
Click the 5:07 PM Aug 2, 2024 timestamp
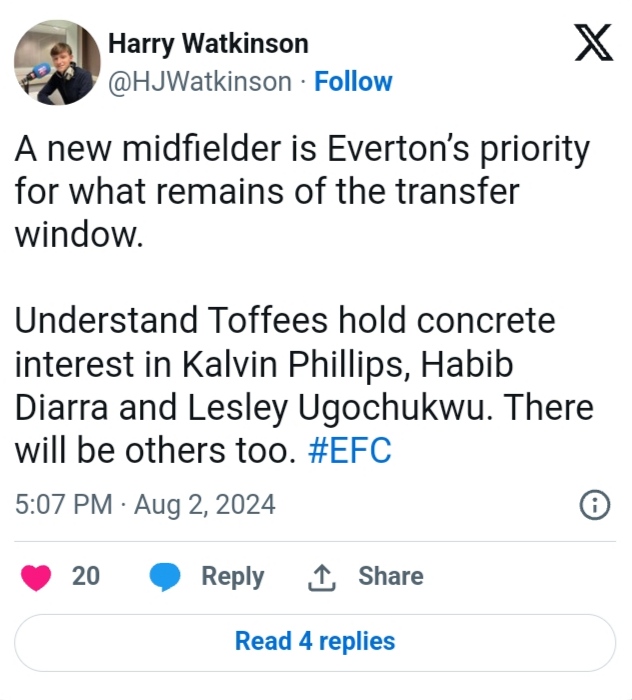point(145,504)
